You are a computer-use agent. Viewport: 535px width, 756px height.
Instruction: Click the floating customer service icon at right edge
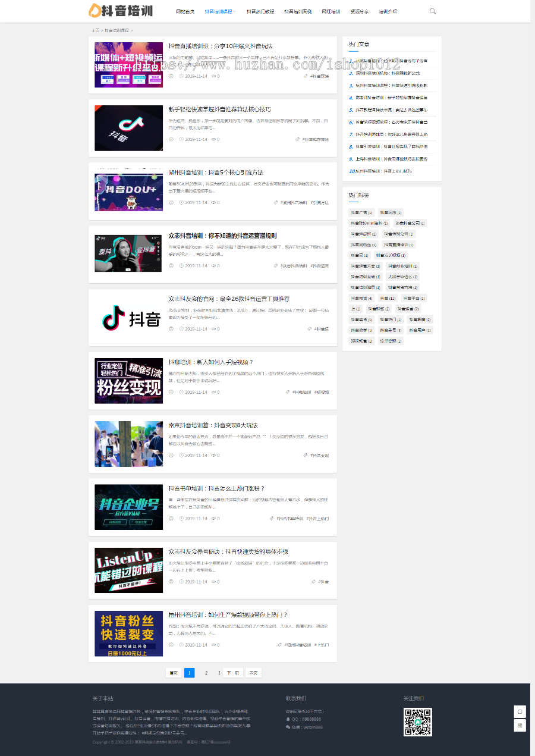[x=520, y=711]
